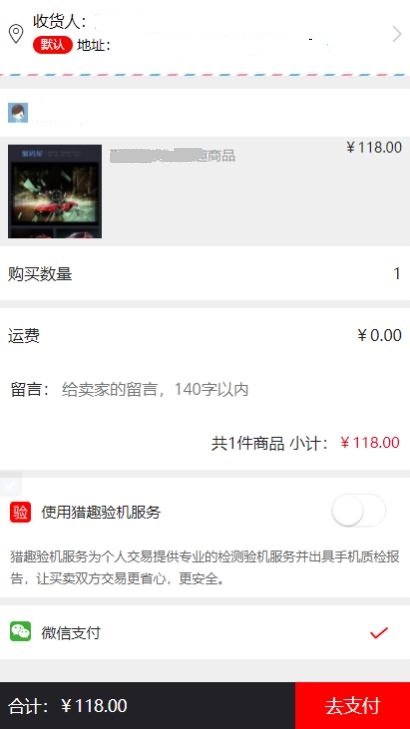This screenshot has width=410, height=729.
Task: View the product thumbnail image
Action: pyautogui.click(x=55, y=191)
